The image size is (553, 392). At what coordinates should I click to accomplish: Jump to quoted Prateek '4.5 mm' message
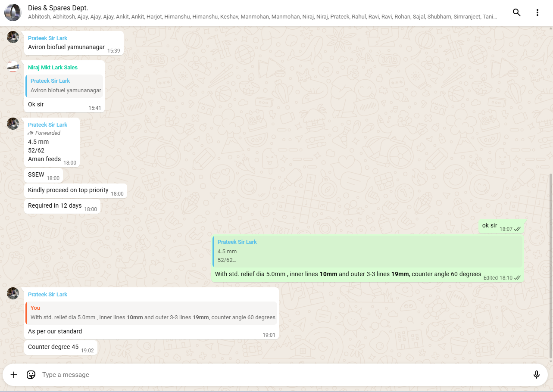pos(367,251)
